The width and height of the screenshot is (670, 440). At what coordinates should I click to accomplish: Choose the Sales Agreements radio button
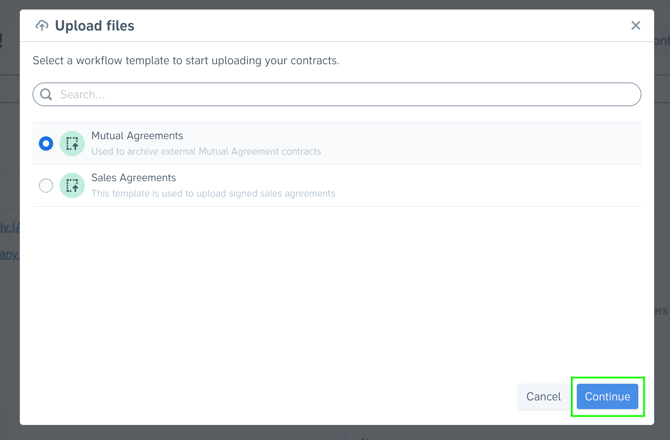pos(46,185)
